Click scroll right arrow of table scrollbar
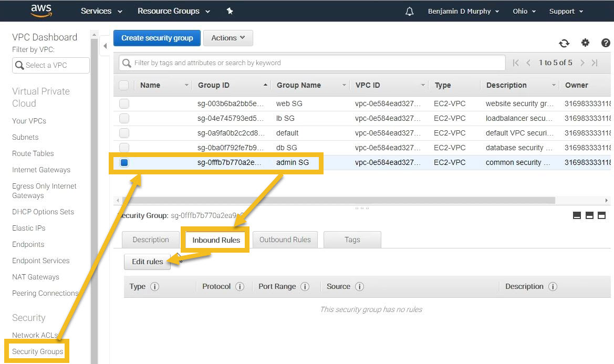614x364 pixels. pyautogui.click(x=607, y=201)
